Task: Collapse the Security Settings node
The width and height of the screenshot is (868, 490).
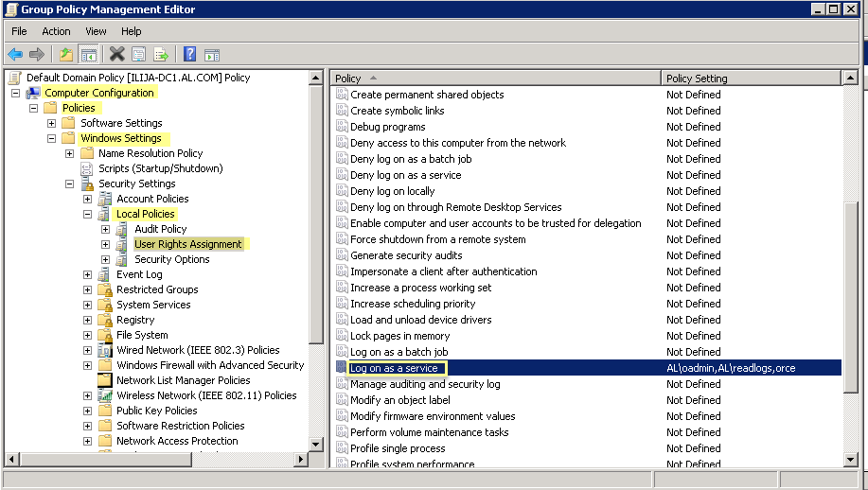Action: tap(70, 184)
